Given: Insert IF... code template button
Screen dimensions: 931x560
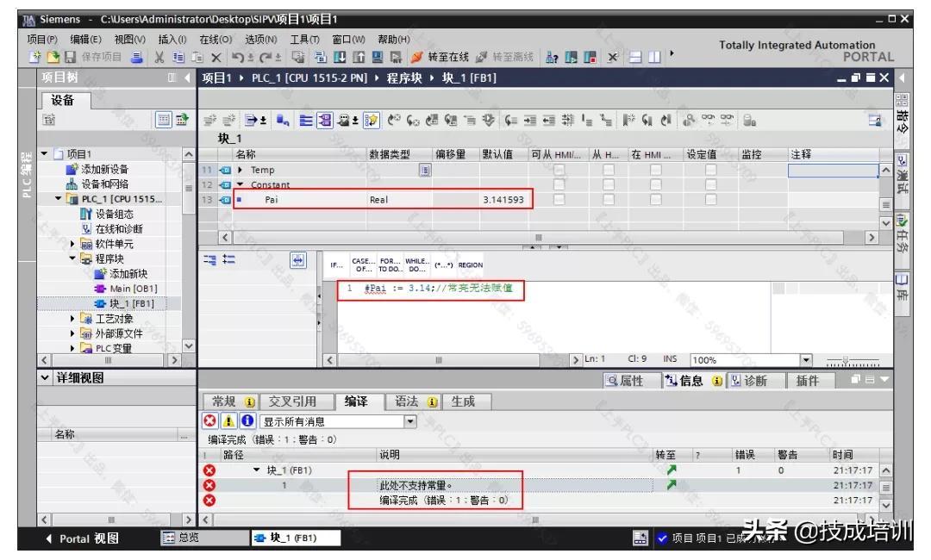Looking at the screenshot, I should [x=337, y=265].
